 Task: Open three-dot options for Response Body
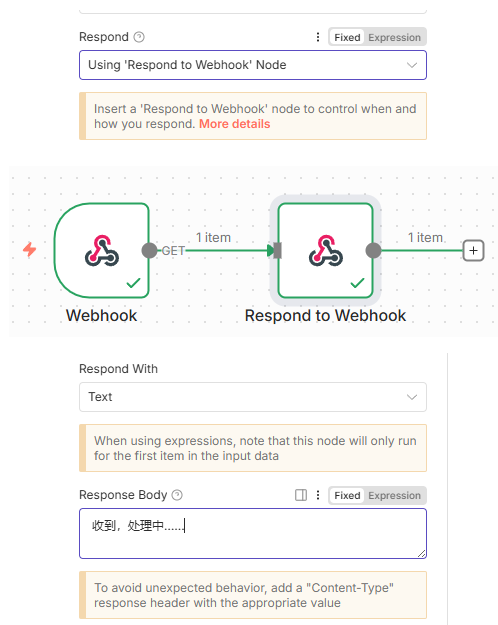click(318, 495)
